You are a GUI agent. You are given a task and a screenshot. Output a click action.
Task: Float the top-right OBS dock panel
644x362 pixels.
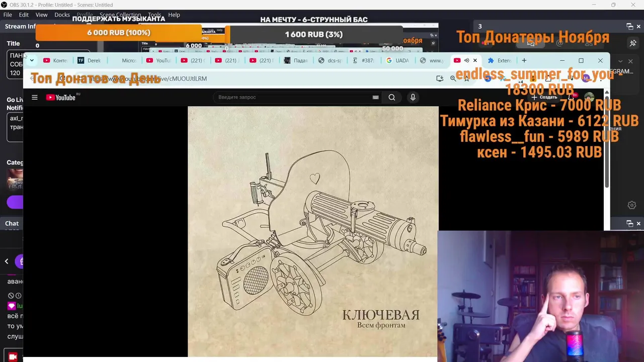(629, 26)
